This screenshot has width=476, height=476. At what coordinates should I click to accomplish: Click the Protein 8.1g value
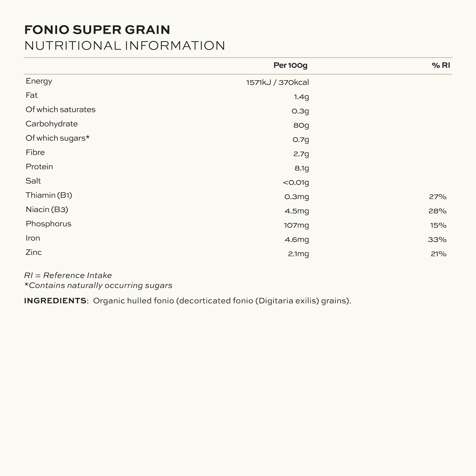[x=302, y=168]
